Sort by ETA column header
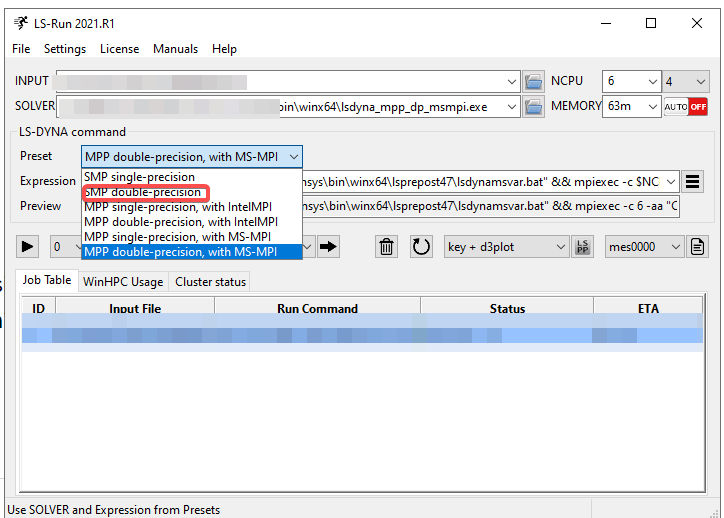724x518 pixels. pyautogui.click(x=648, y=308)
